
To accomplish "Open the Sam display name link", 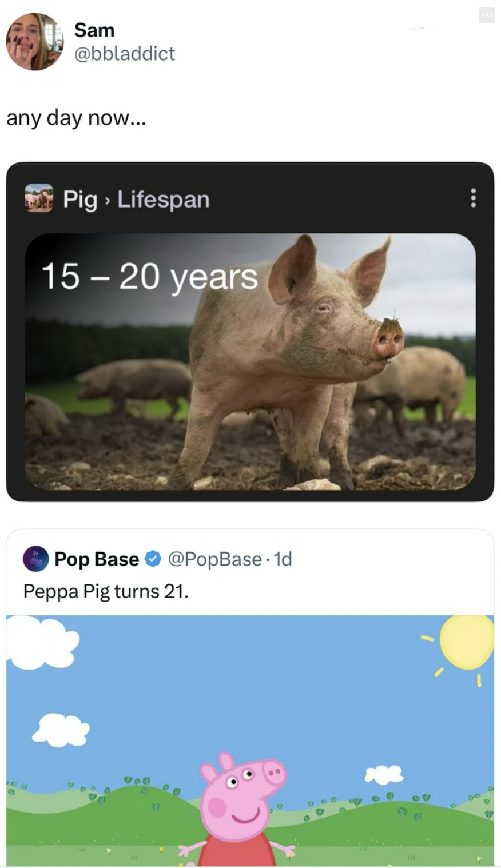I will click(x=94, y=30).
